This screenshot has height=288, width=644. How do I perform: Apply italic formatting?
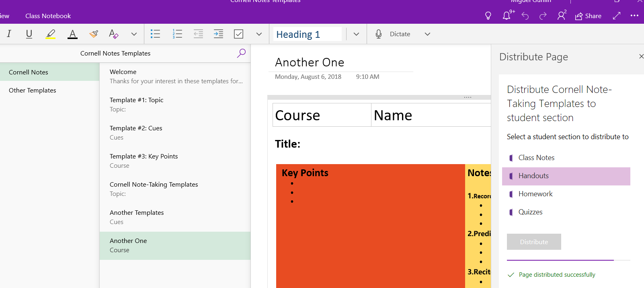tap(9, 34)
